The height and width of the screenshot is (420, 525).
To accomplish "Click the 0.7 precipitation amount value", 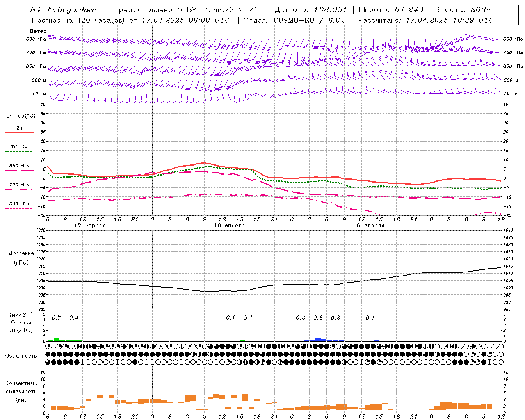I will 57,318.
